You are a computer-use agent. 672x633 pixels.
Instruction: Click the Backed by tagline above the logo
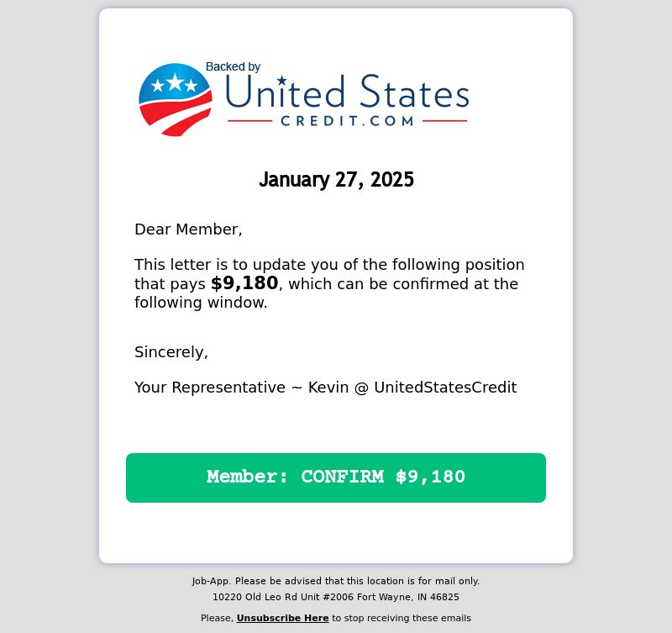(x=233, y=67)
